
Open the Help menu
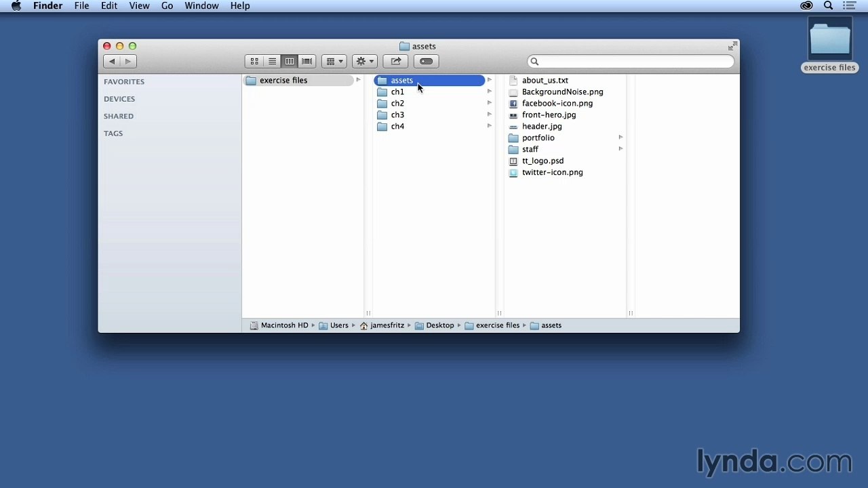(240, 6)
